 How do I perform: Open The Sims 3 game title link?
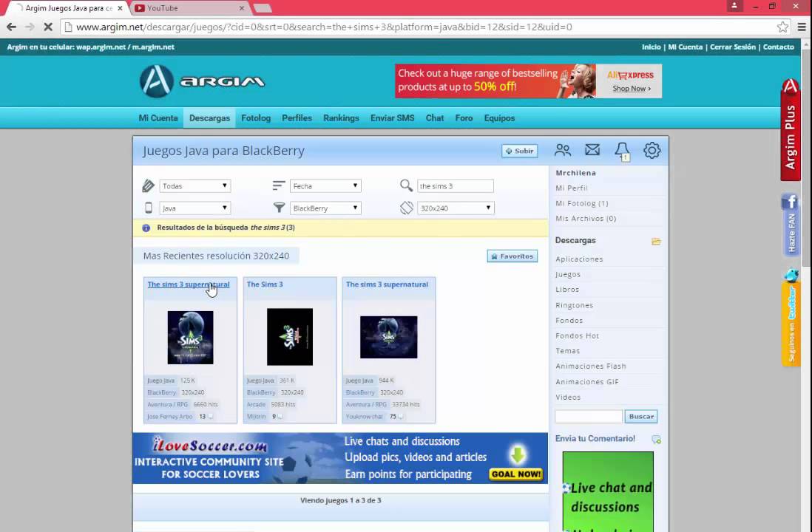click(265, 284)
